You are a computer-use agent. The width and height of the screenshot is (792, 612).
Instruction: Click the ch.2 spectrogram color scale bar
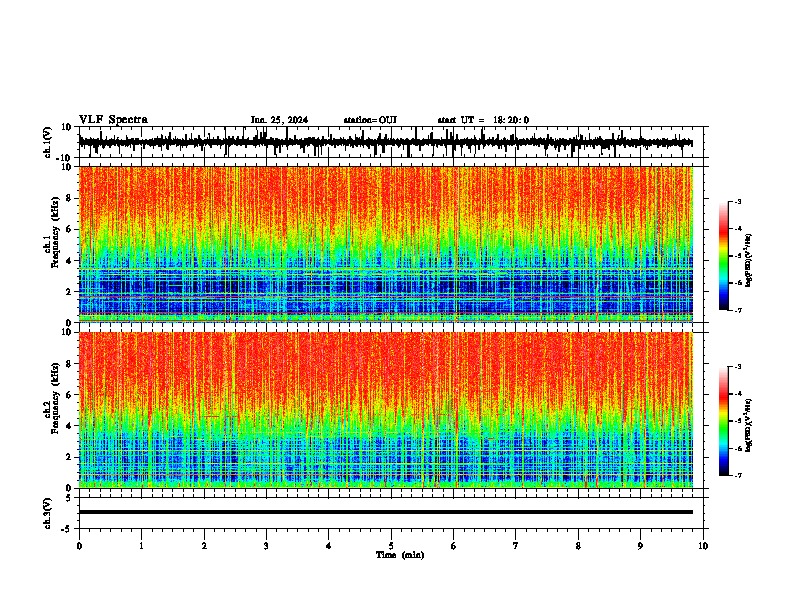(x=724, y=421)
